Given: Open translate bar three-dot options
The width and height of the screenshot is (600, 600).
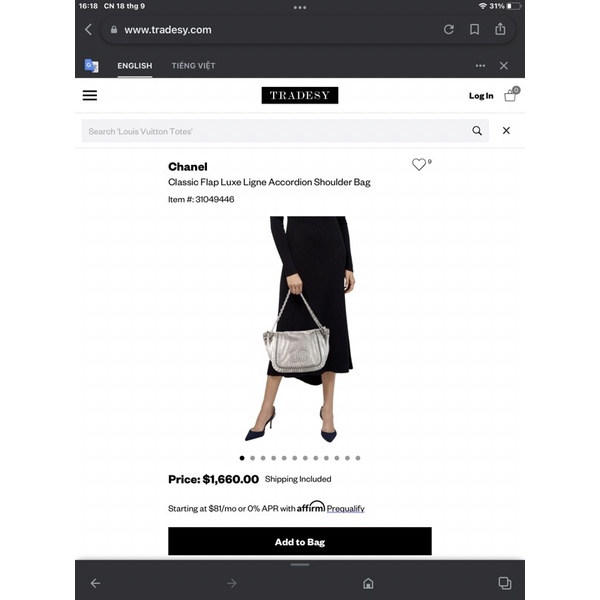Looking at the screenshot, I should (x=480, y=66).
